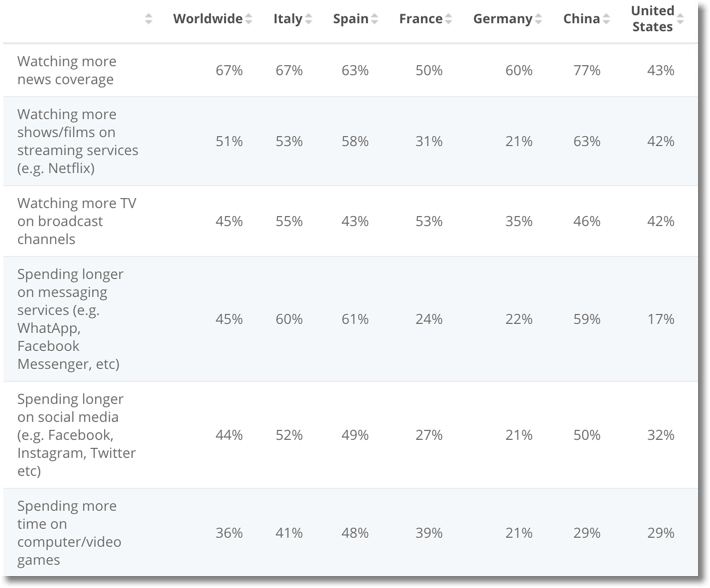Viewport: 710px width, 588px height.
Task: Sort by United States arrow icon
Action: click(x=680, y=19)
